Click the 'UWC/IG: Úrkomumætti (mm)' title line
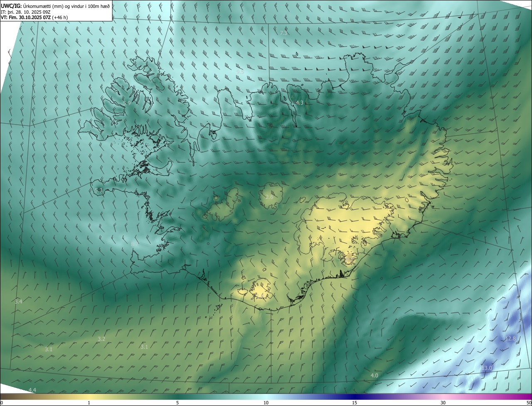This screenshot has height=406, width=532. click(x=55, y=5)
